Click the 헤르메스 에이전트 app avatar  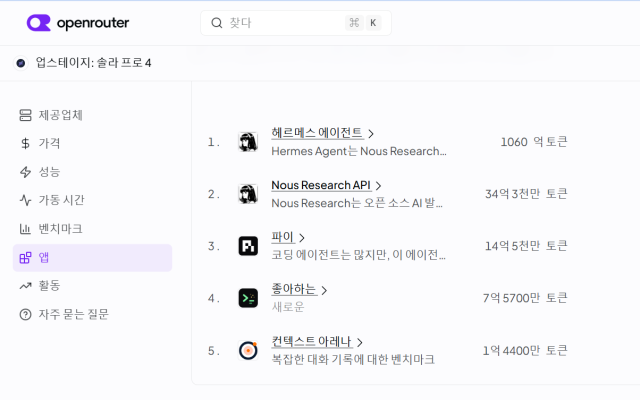(248, 142)
